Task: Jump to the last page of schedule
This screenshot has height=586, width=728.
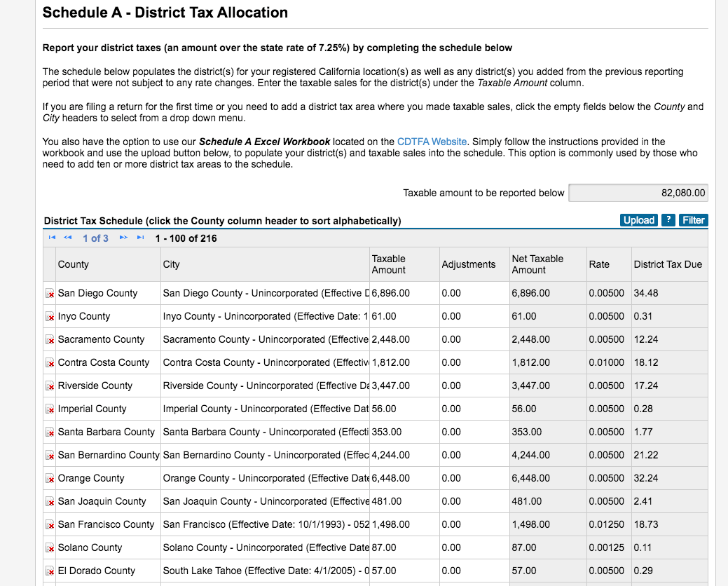Action: click(140, 238)
